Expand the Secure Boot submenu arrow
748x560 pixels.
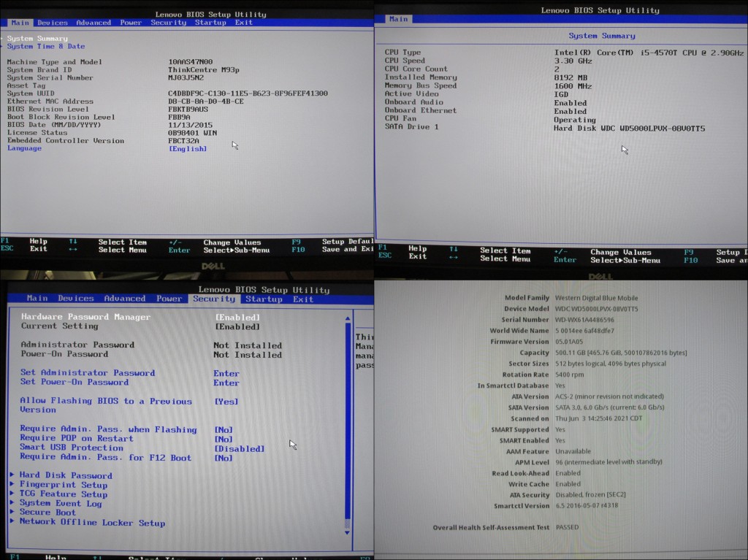12,512
